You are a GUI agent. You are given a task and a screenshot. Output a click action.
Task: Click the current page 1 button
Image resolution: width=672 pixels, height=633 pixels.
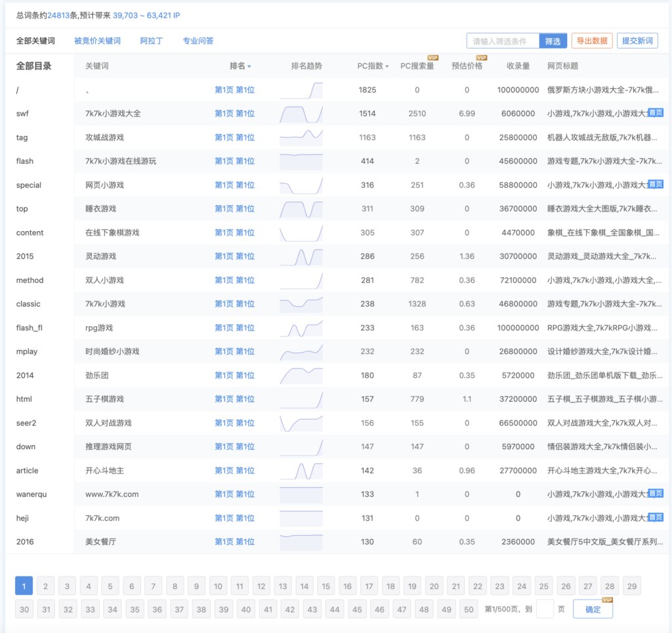24,586
